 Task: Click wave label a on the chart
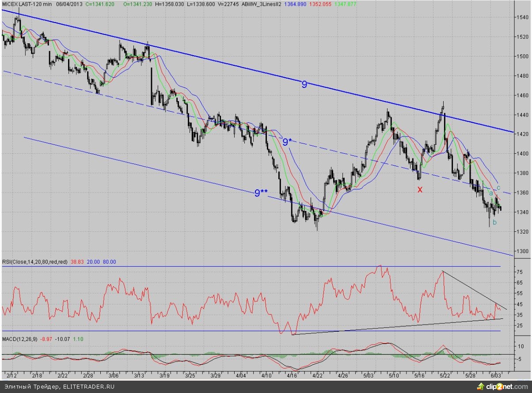[491, 193]
